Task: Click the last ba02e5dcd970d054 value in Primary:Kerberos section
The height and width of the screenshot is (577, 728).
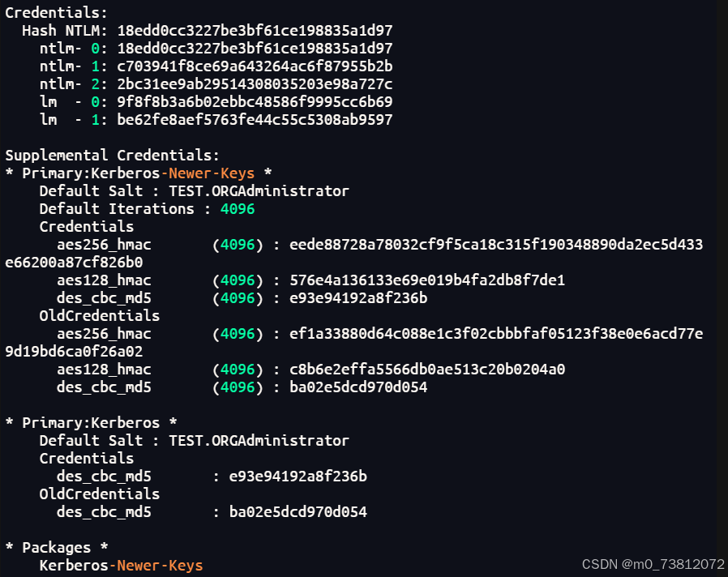Action: [x=298, y=512]
